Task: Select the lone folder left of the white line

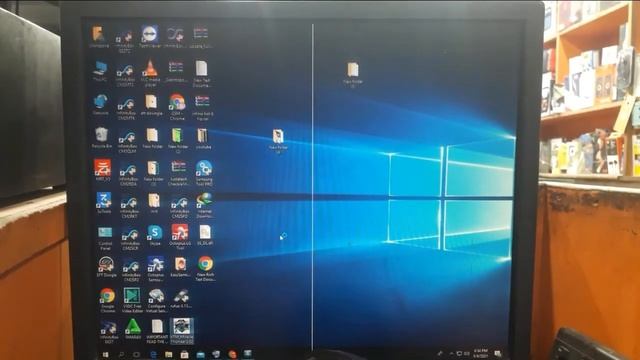Action: point(278,141)
